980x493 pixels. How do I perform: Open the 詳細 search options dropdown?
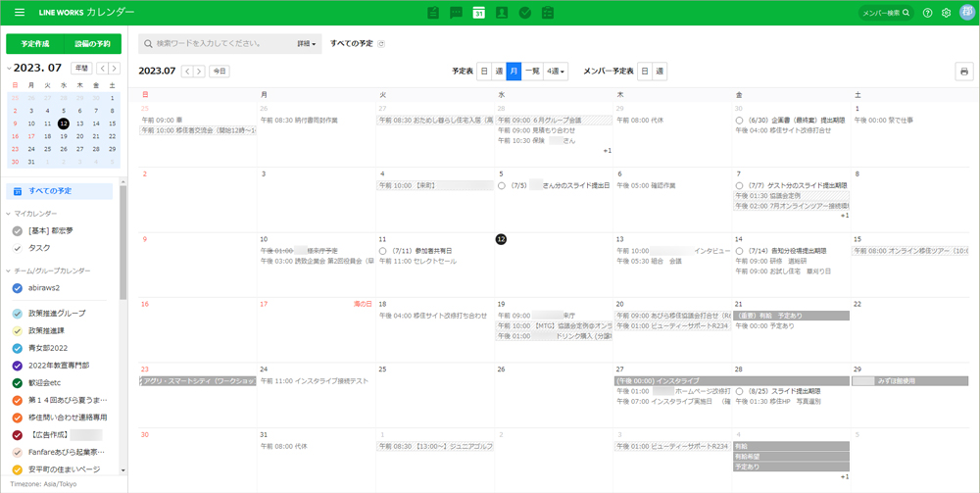309,44
